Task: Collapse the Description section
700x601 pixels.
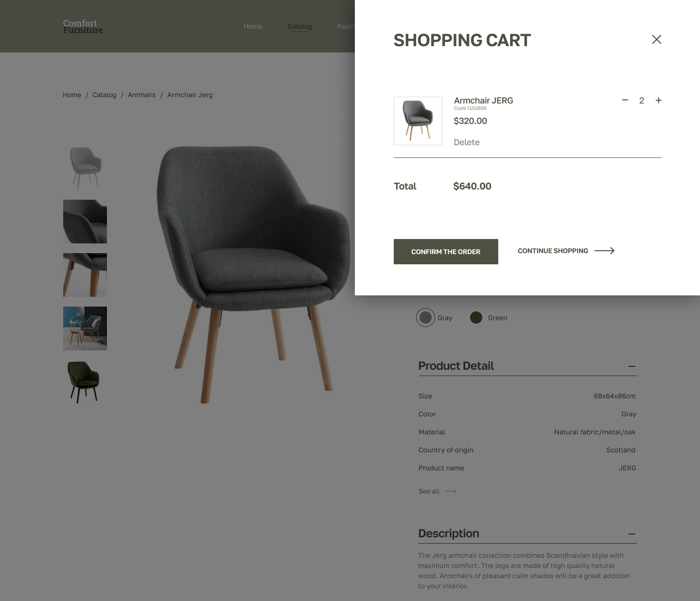Action: (631, 534)
